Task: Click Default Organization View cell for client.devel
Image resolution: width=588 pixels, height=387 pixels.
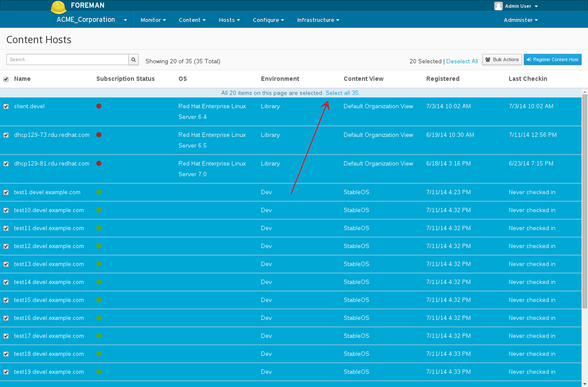Action: pos(378,106)
